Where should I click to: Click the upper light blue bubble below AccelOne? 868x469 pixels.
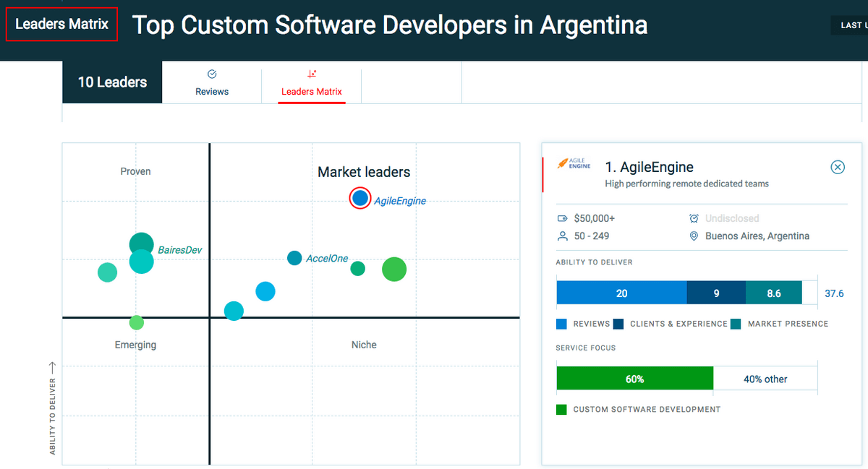point(265,291)
